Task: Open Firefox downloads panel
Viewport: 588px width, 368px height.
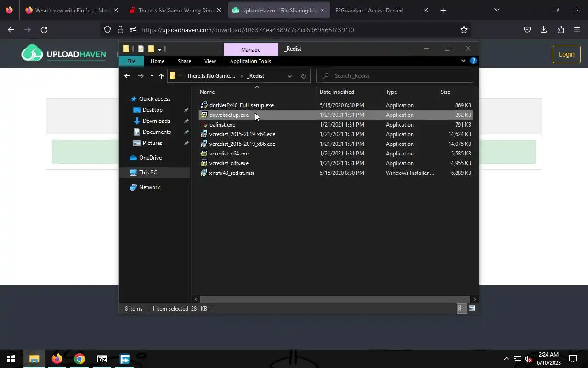Action: pyautogui.click(x=544, y=30)
